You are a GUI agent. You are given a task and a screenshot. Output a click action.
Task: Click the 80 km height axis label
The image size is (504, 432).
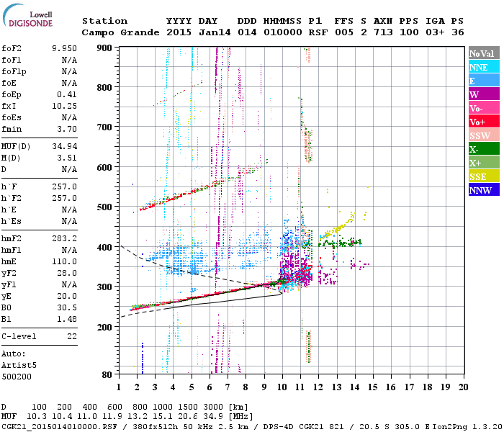pyautogui.click(x=107, y=375)
